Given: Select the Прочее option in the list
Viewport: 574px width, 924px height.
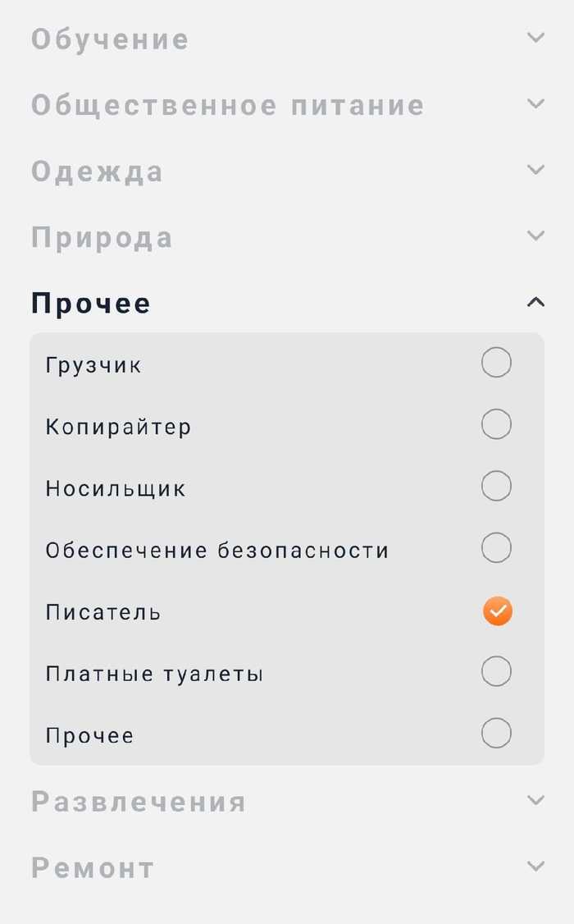Looking at the screenshot, I should [x=496, y=733].
